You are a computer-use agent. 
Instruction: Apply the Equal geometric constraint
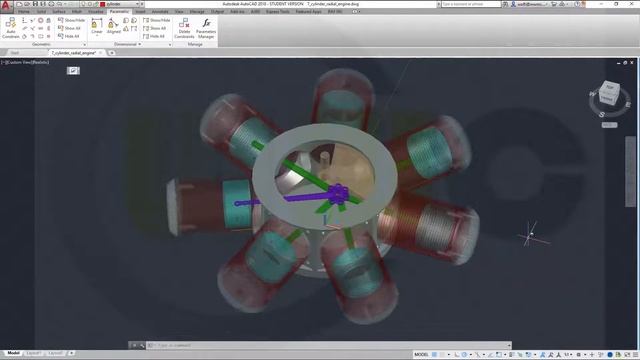click(x=49, y=36)
